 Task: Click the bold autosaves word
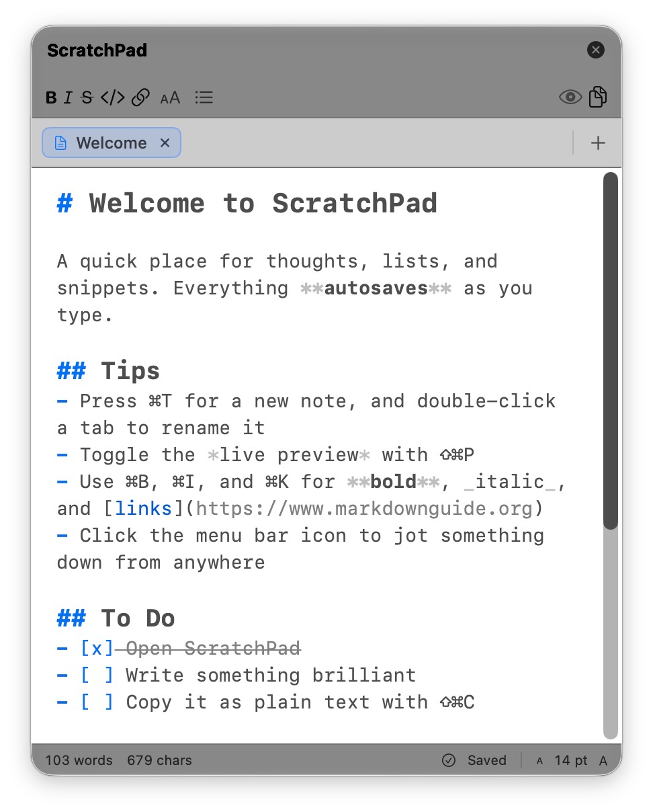coord(376,288)
